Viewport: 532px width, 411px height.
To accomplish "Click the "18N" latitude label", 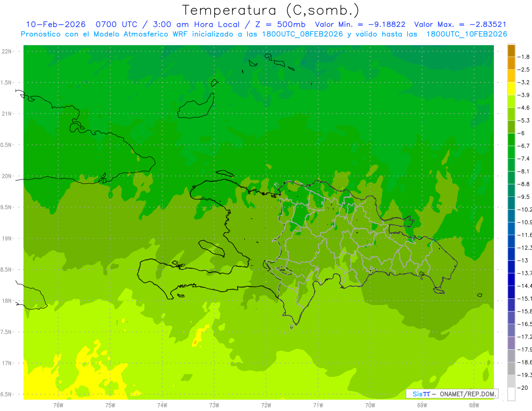I will pos(7,301).
